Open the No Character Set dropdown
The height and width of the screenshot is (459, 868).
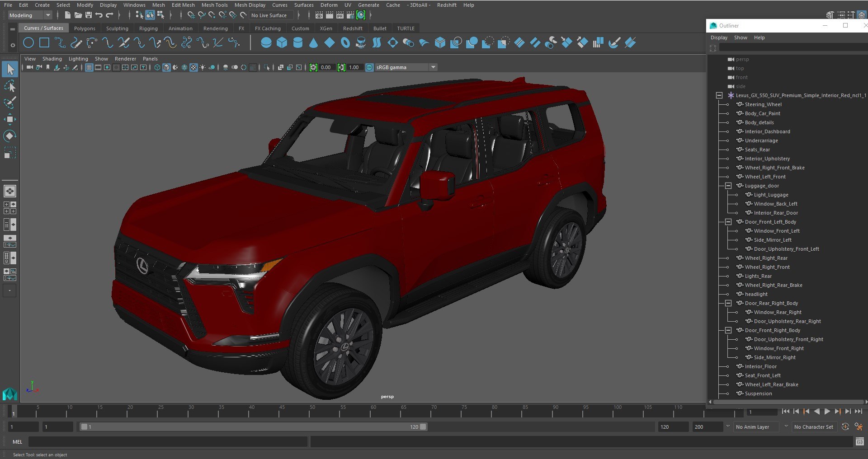coord(814,427)
